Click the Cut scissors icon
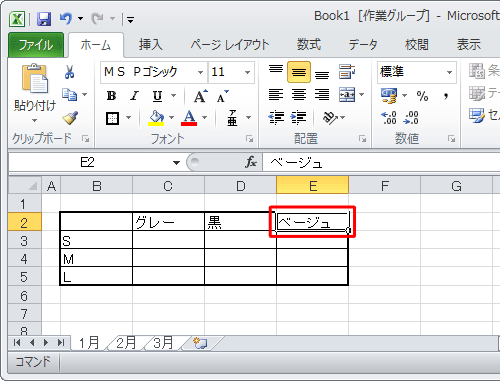Viewport: 500px width, 381px height. click(69, 72)
